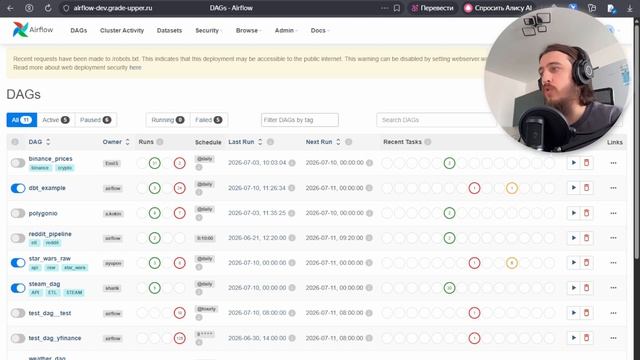Sort by the Owner column arrows
The width and height of the screenshot is (640, 360).
pyautogui.click(x=127, y=142)
